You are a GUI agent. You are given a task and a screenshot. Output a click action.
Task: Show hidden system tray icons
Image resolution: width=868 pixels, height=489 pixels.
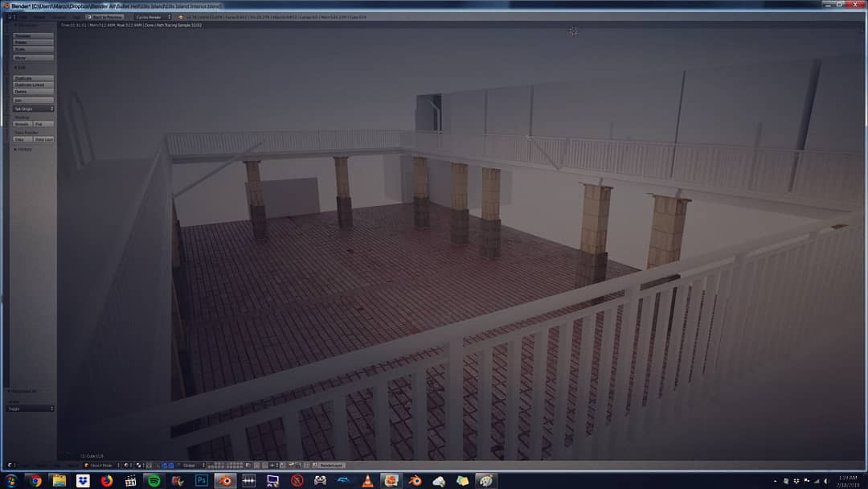pyautogui.click(x=775, y=481)
